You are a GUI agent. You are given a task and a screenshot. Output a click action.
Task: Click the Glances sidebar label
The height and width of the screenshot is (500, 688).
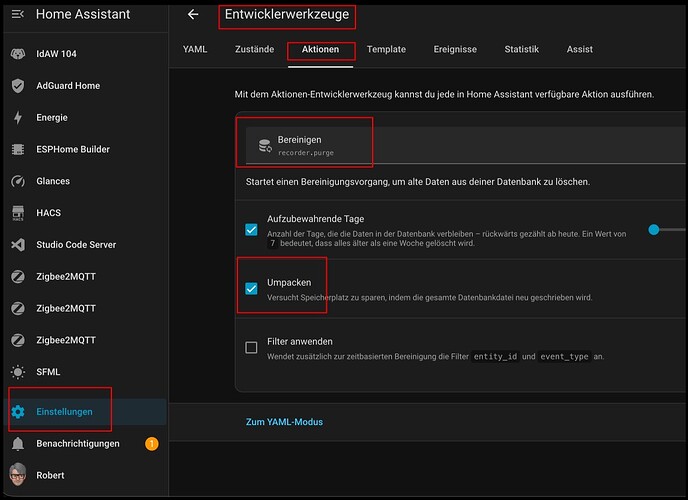pos(53,181)
